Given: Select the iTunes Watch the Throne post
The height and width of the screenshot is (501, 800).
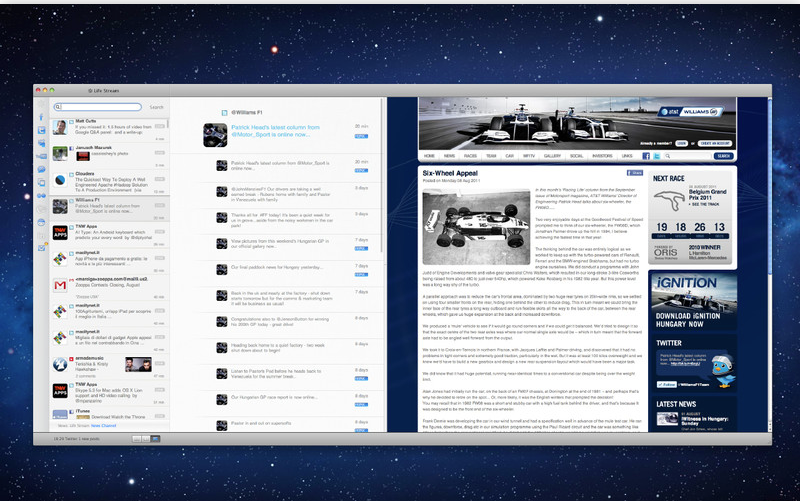Looking at the screenshot, I should 109,414.
